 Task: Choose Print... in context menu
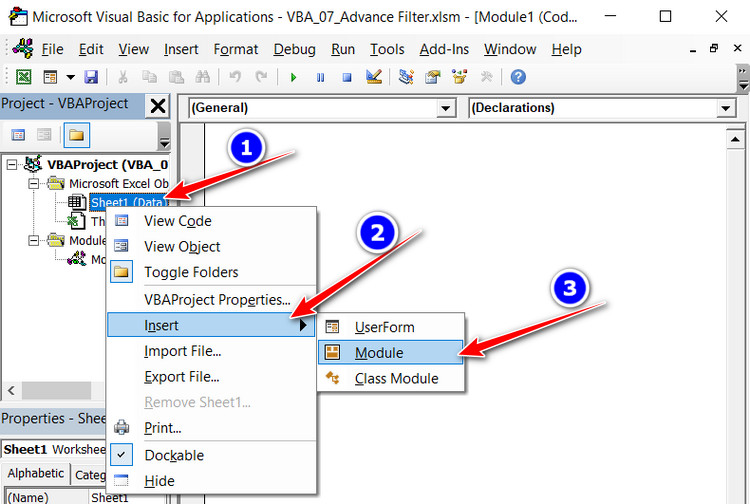coord(211,427)
